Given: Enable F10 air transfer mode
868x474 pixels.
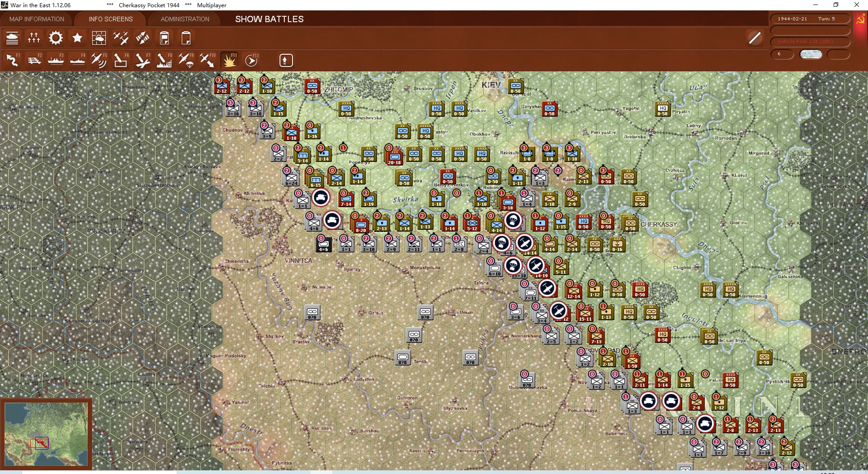Looking at the screenshot, I should [208, 60].
